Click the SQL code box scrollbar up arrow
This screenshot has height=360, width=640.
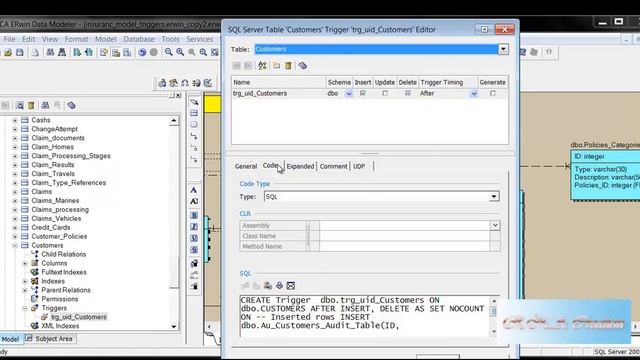tap(494, 301)
